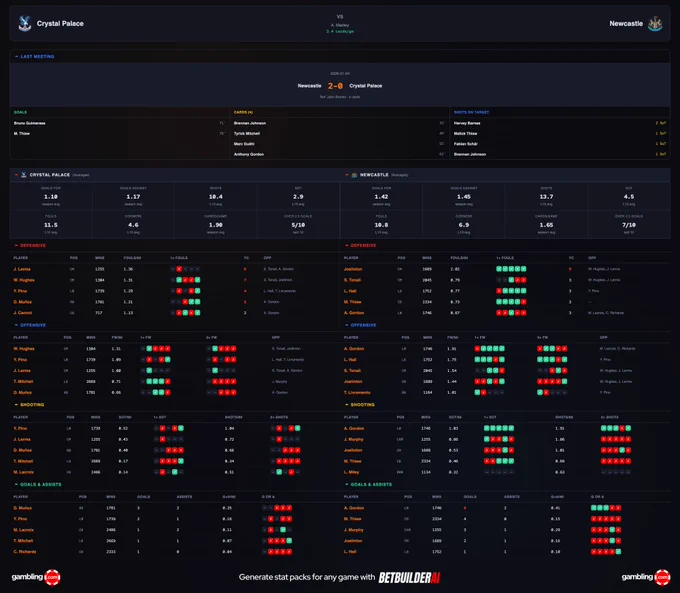Click Newcastle Corners value 6.9
Image resolution: width=680 pixels, height=593 pixels.
[464, 225]
